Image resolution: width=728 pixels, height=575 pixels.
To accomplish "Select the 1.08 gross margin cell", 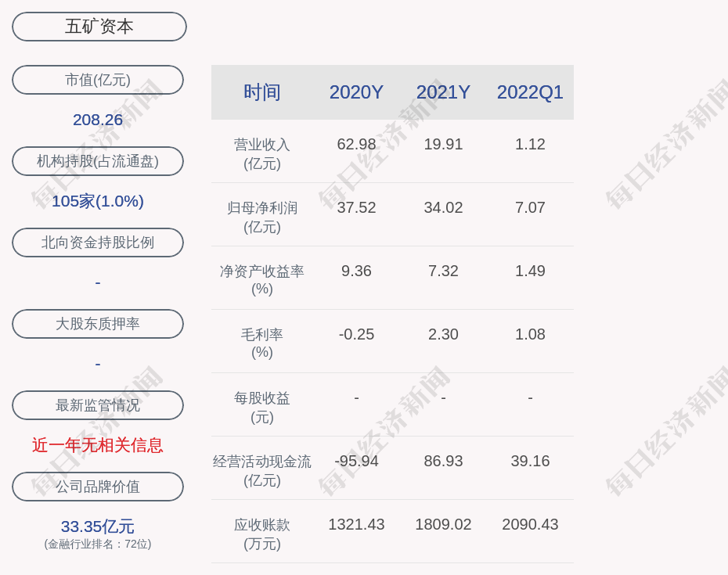I will [x=530, y=334].
